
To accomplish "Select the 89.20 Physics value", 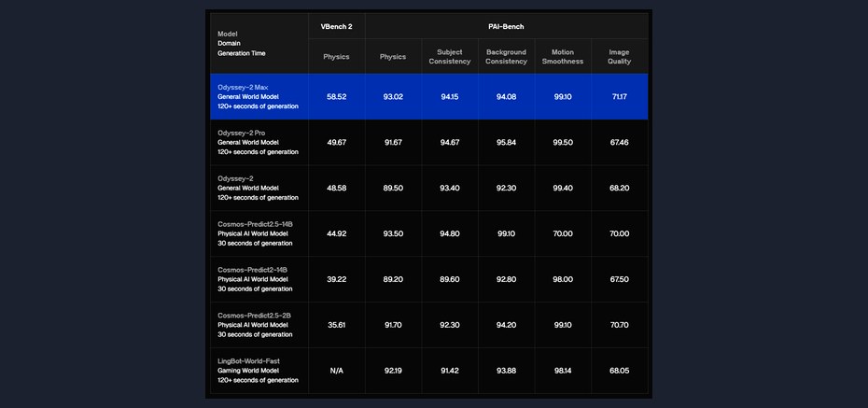I will pyautogui.click(x=393, y=279).
